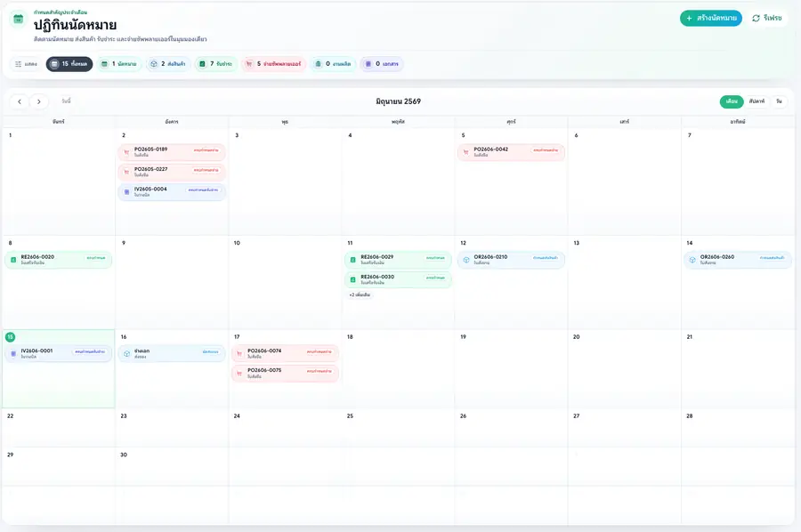Select the June 19 day cell
The width and height of the screenshot is (801, 532).
511,368
